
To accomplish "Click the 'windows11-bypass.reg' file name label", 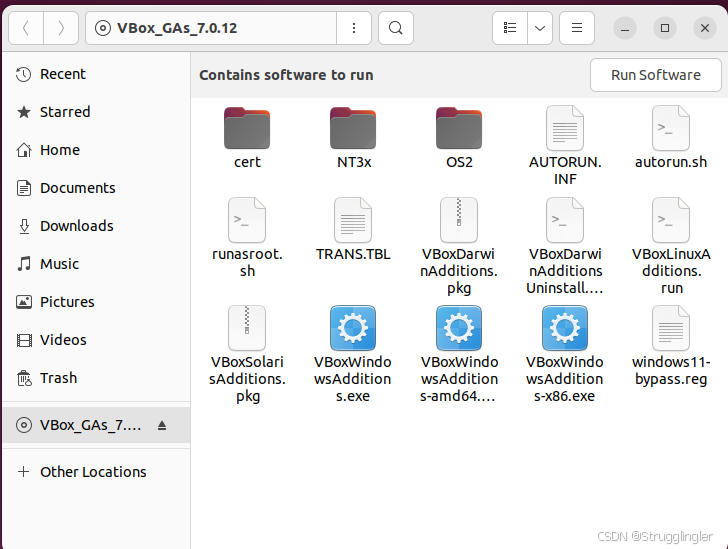I will 671,370.
